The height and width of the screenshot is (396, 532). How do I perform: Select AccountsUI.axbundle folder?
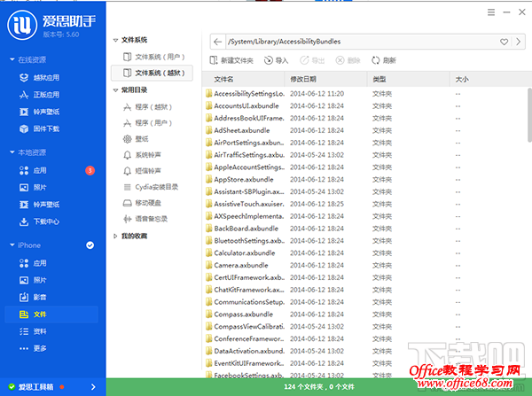pyautogui.click(x=246, y=106)
